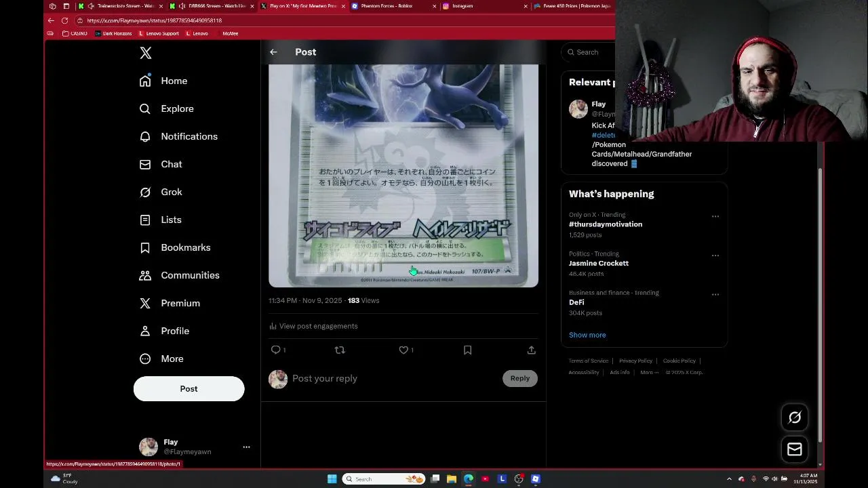The width and height of the screenshot is (868, 488).
Task: Open Chat from the envelope icon
Action: pos(161,164)
